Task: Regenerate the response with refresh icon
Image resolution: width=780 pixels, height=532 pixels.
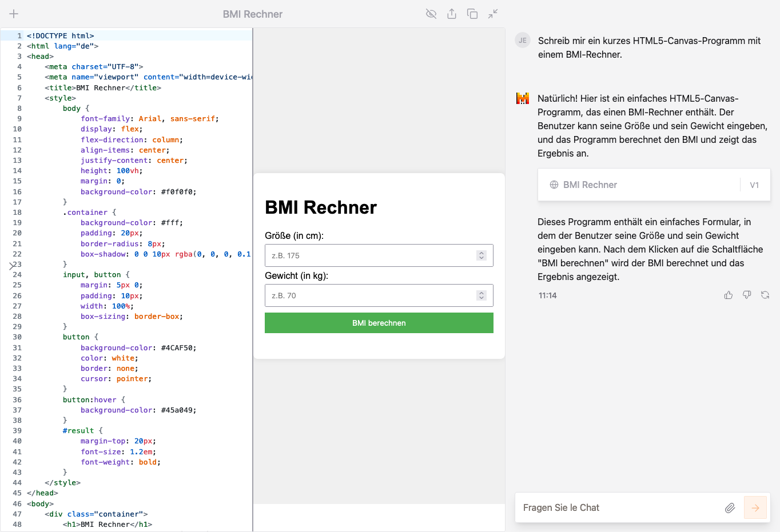Action: click(765, 295)
